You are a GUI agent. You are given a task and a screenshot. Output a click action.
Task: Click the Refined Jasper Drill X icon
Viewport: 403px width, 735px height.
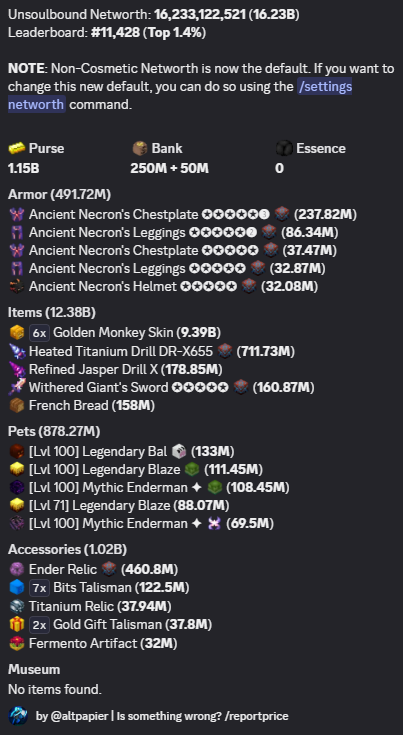[x=17, y=369]
